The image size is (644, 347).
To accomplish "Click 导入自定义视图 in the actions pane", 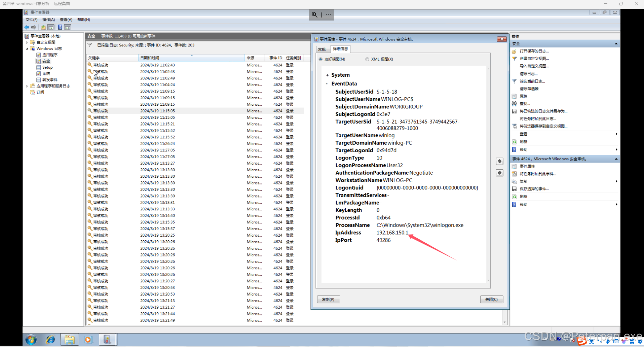I will tap(534, 66).
